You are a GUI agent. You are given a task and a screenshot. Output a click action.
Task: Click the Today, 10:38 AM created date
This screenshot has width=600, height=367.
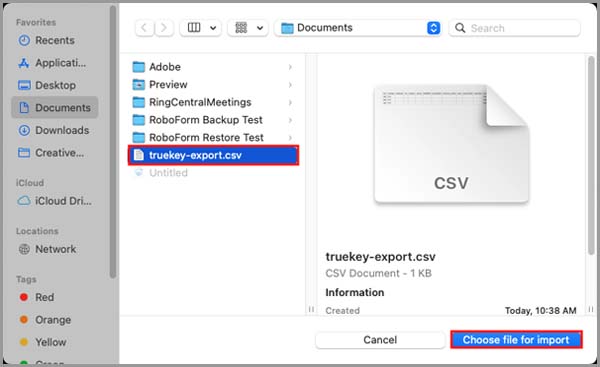click(540, 310)
